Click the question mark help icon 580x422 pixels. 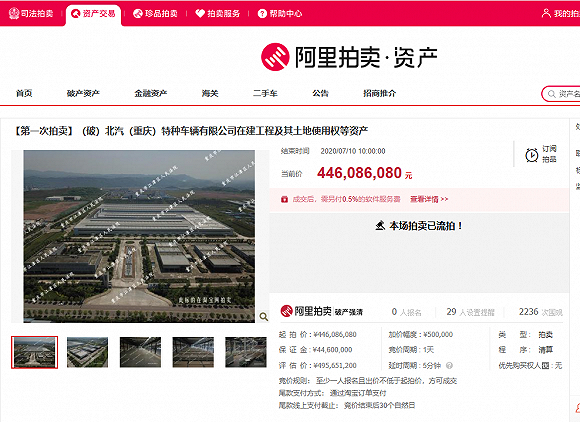point(262,14)
